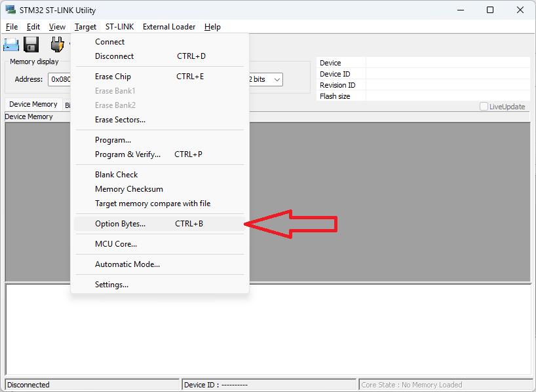Choose Connect from the Target menu
The image size is (536, 392).
[x=160, y=42]
